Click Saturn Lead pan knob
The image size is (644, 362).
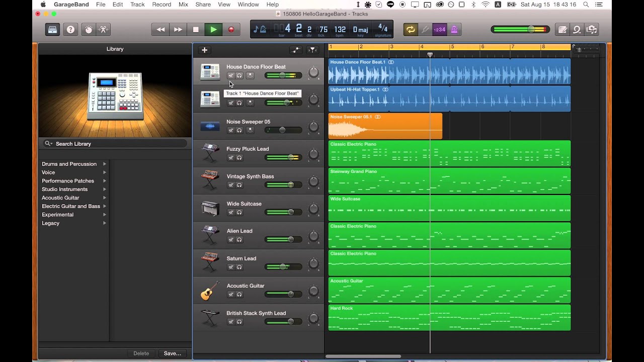coord(313,263)
